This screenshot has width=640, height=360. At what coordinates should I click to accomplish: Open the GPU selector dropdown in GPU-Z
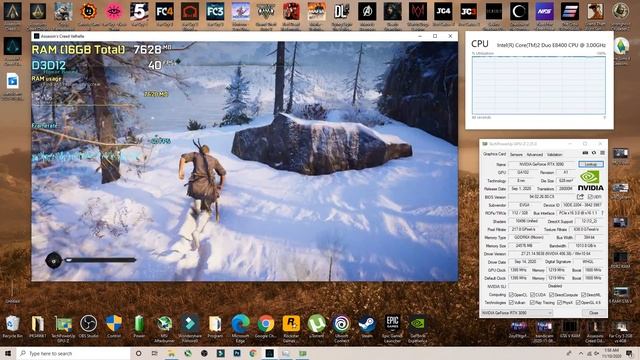coord(517,313)
